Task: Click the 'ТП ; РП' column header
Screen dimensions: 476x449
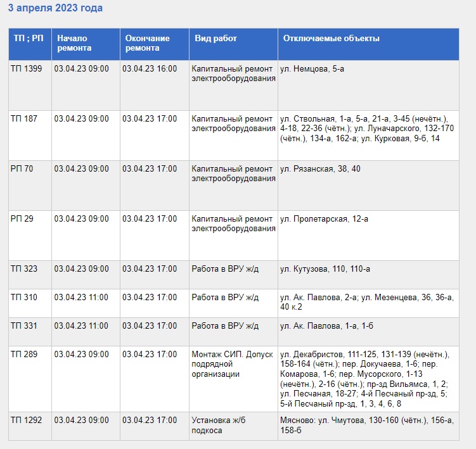Action: click(x=29, y=39)
